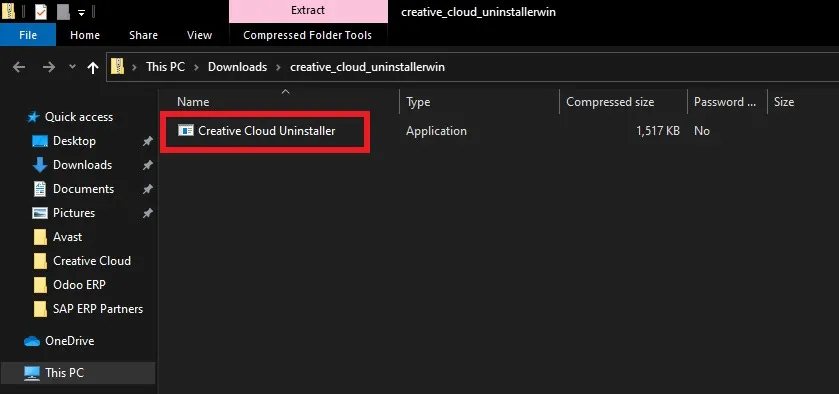Click the Pictures image icon in sidebar

tap(40, 213)
